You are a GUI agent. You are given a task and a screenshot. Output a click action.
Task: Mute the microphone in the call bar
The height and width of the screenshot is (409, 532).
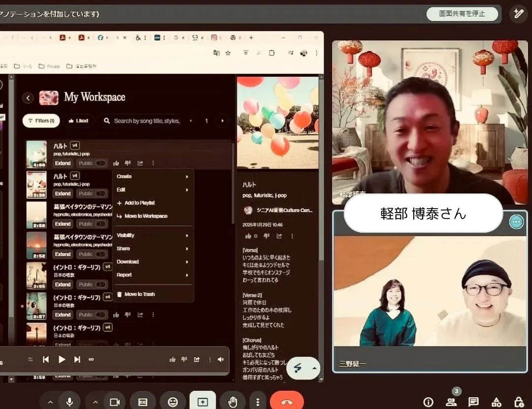click(69, 402)
